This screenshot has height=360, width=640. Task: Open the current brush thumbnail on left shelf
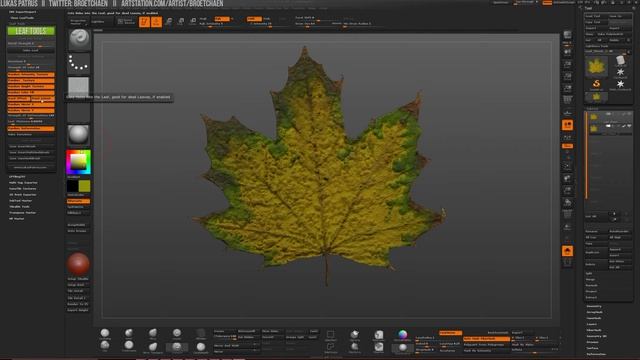tap(79, 39)
